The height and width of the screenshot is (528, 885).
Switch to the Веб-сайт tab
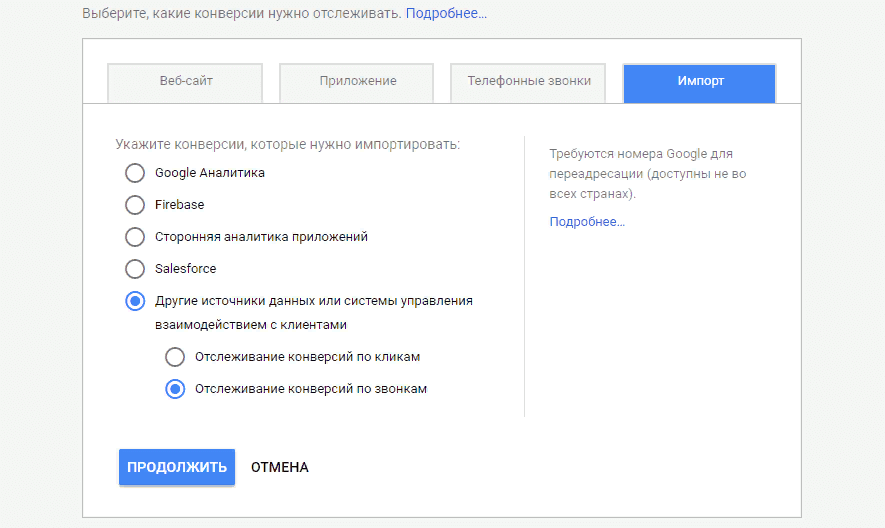point(185,82)
